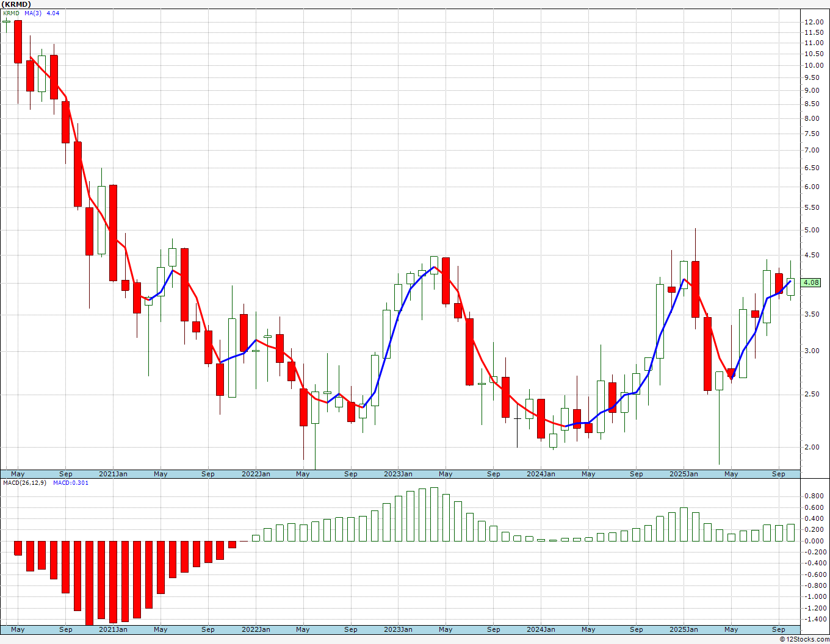Screen dimensions: 830x644
Task: Select the 11.00 price axis label
Action: 814,43
